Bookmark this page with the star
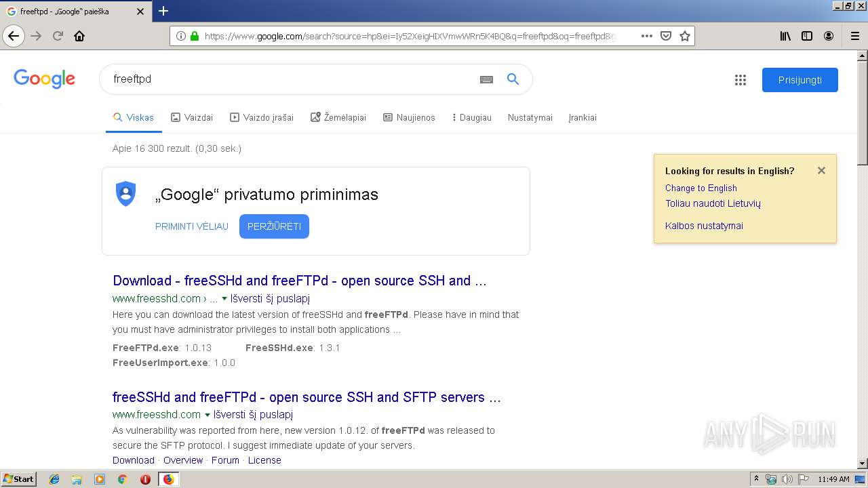Viewport: 868px width, 488px height. 685,36
